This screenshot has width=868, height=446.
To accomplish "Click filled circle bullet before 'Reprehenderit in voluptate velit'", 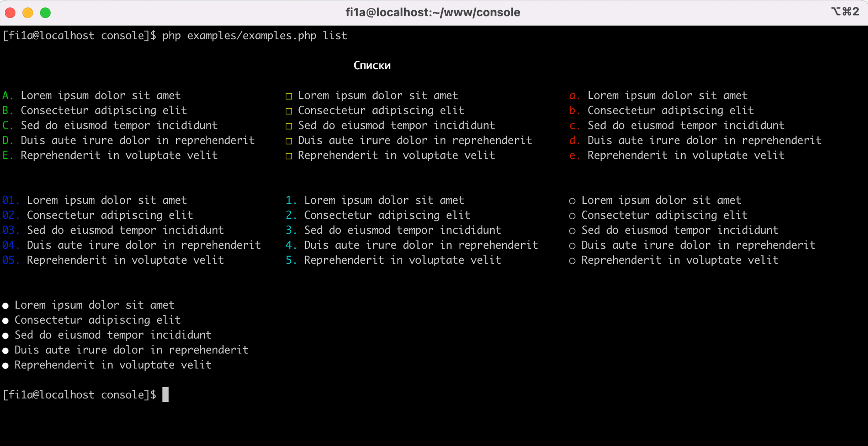I will tap(5, 366).
